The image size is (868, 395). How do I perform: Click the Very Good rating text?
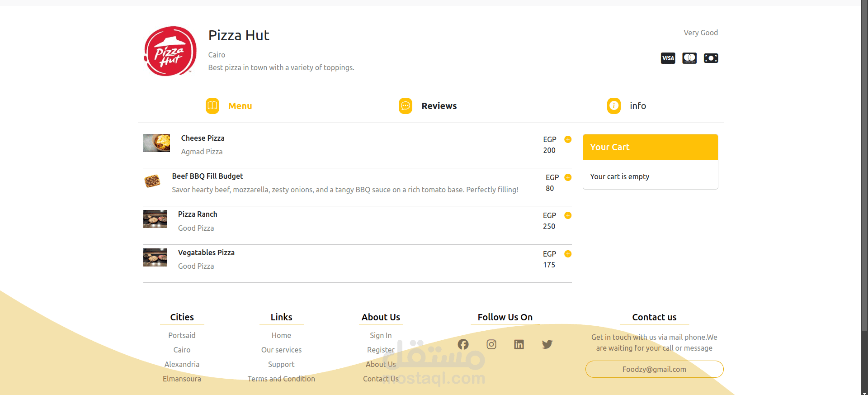701,33
